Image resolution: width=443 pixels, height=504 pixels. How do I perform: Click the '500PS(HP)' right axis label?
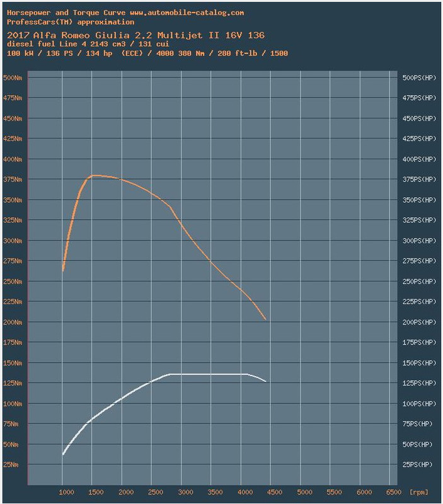coord(419,77)
